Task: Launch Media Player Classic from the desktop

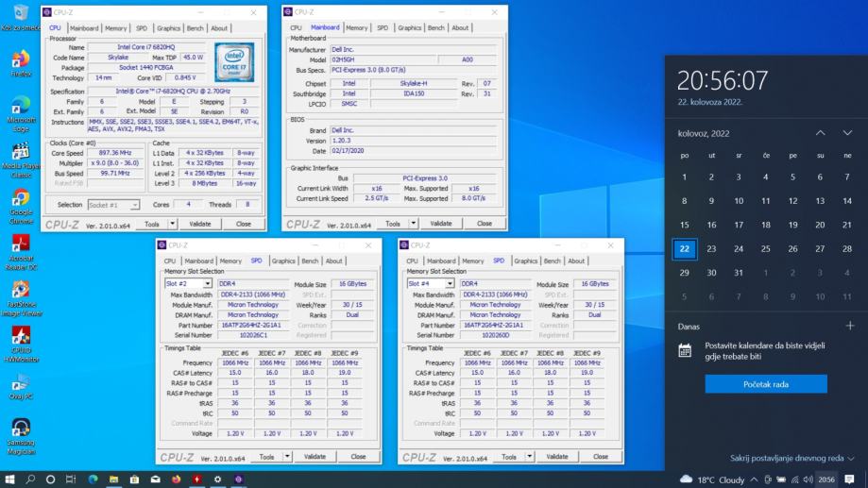Action: tap(21, 154)
